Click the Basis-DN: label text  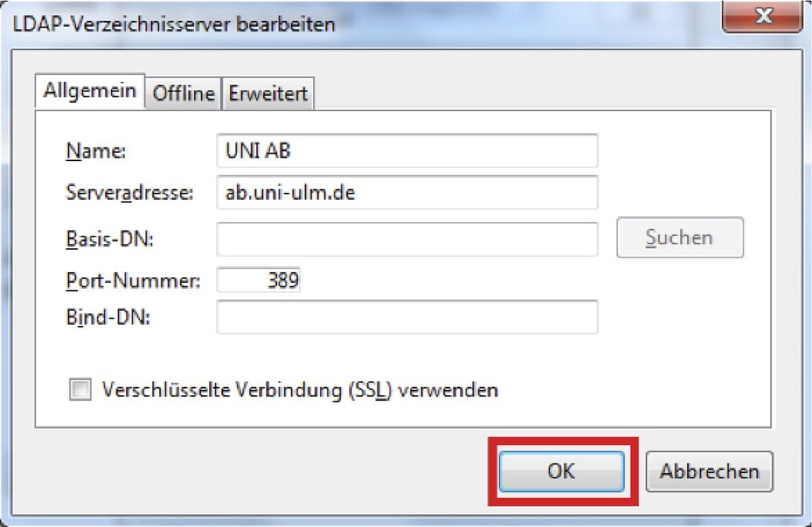point(109,239)
